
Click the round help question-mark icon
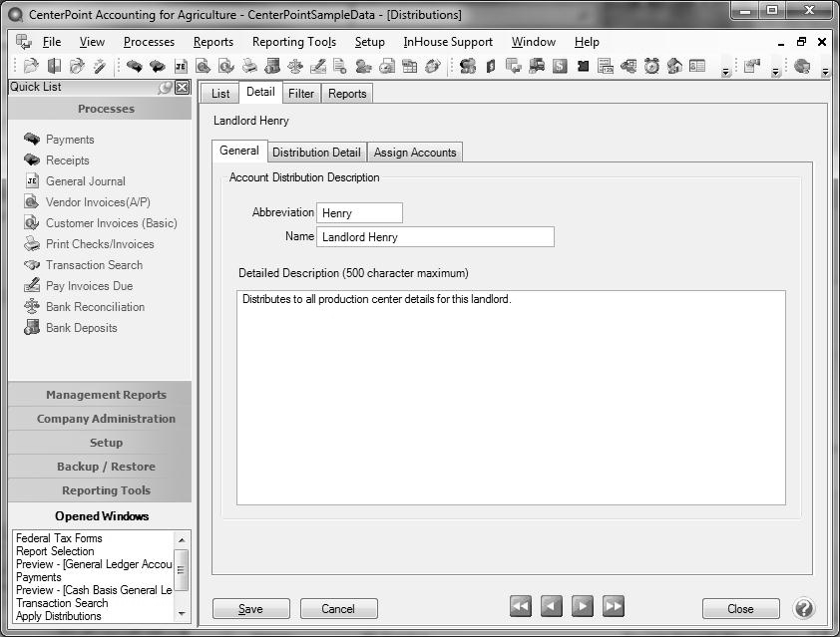[x=804, y=608]
